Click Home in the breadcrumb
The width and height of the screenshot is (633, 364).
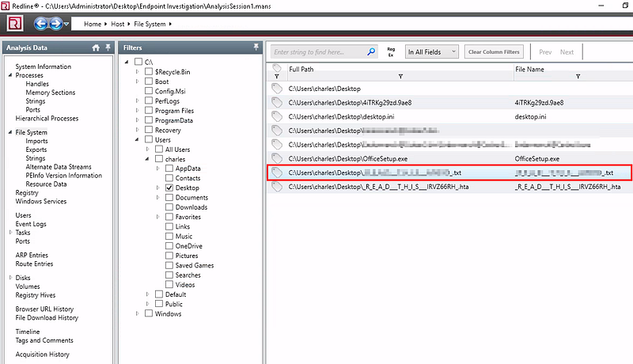coord(93,24)
